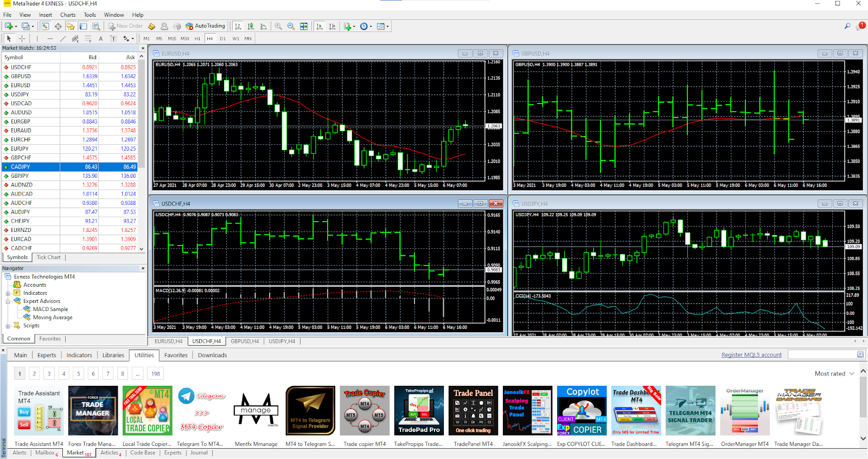Switch to the GBPUSD,H4 chart tab
The image size is (868, 459).
click(x=245, y=341)
